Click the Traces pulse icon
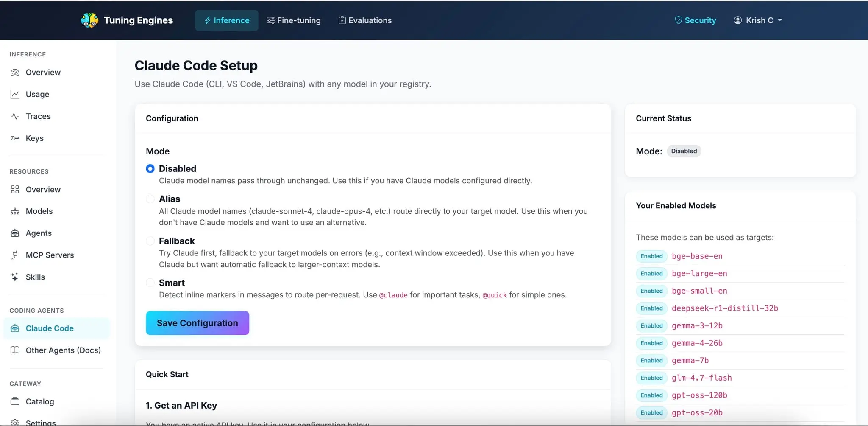 15,116
